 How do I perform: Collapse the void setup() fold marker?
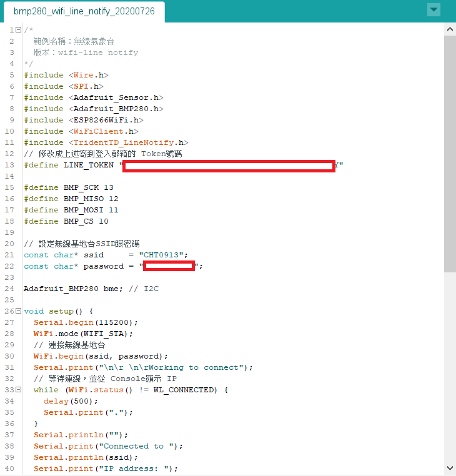[x=18, y=311]
